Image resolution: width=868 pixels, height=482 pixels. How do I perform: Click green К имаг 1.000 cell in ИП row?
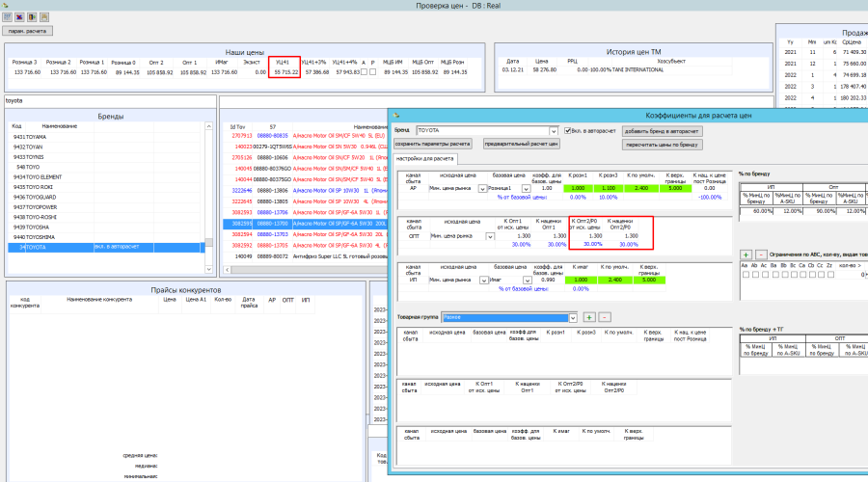tap(581, 280)
